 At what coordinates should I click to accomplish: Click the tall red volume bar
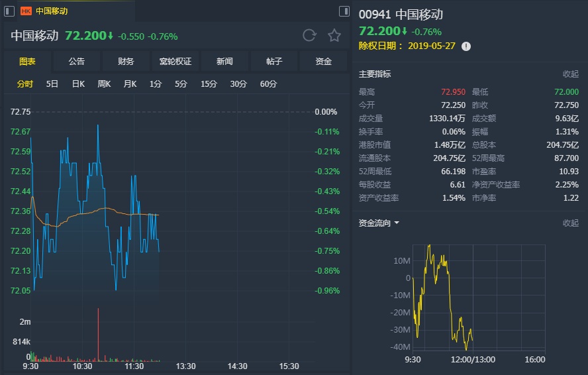98,335
